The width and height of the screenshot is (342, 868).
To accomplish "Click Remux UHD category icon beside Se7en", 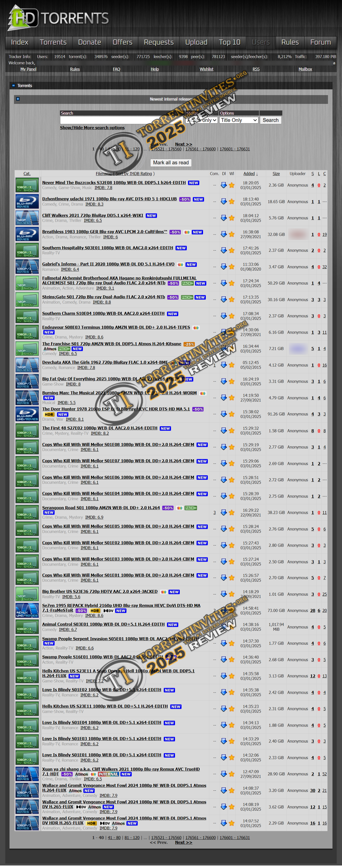I will (x=27, y=610).
